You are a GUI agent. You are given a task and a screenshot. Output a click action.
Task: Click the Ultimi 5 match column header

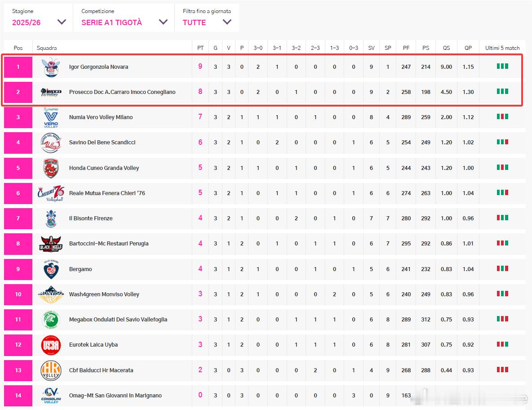[502, 48]
